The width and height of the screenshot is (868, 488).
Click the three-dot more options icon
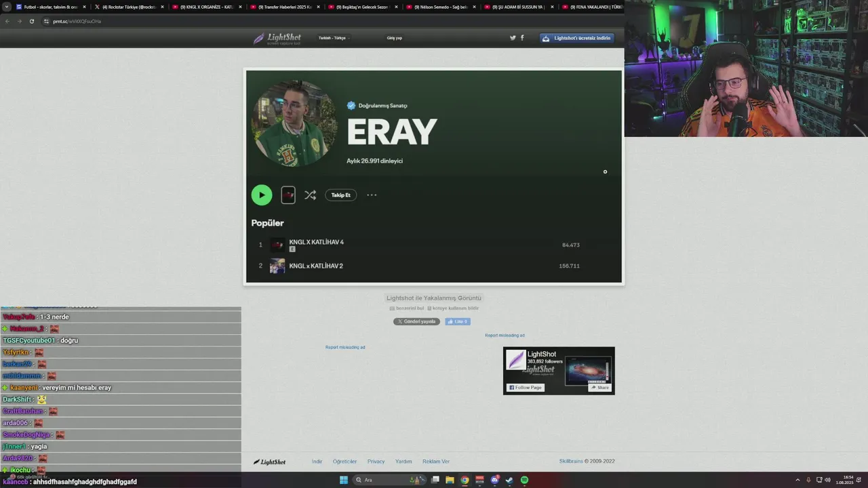[x=372, y=195]
